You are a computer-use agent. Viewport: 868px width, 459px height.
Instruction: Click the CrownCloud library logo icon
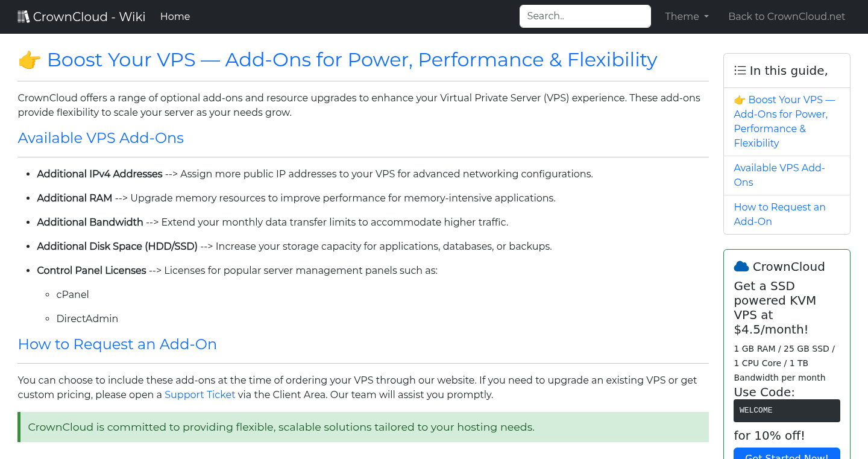click(x=24, y=16)
